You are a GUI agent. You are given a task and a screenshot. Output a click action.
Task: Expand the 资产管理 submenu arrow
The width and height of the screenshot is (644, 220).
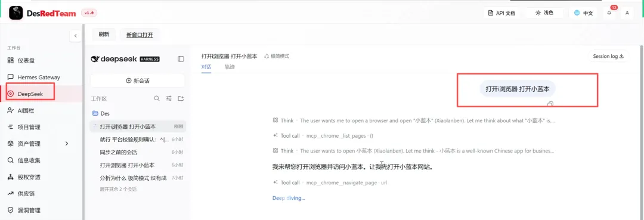pos(67,144)
